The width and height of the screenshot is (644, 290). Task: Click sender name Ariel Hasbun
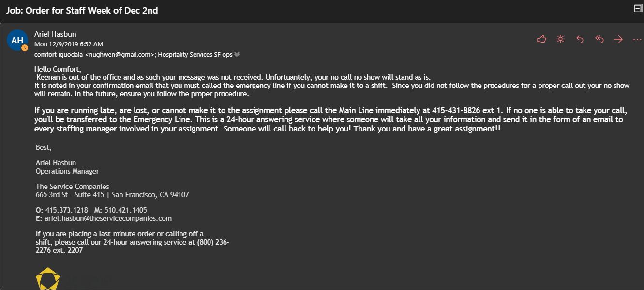(55, 34)
